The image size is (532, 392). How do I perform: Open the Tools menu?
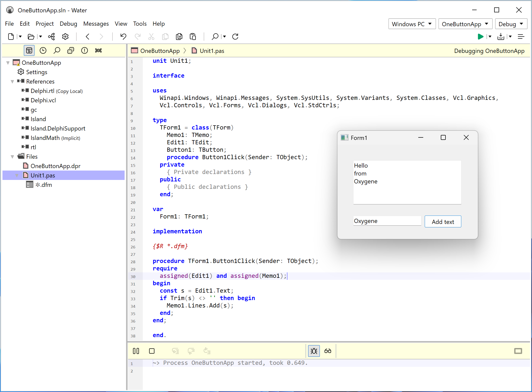click(x=140, y=24)
